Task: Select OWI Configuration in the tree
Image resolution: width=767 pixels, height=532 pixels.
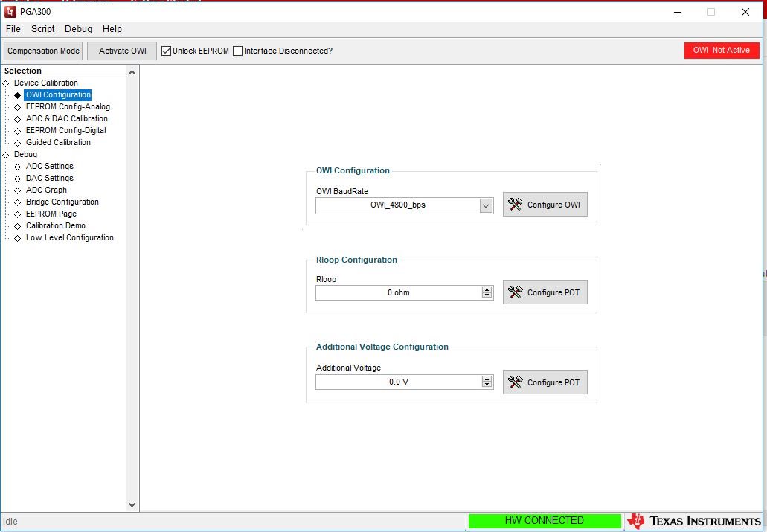Action: pos(58,95)
